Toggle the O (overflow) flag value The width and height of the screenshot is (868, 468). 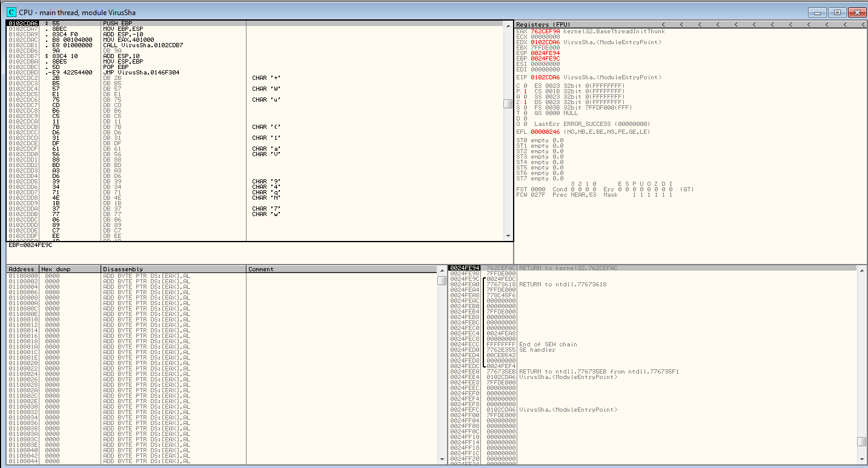(525, 124)
